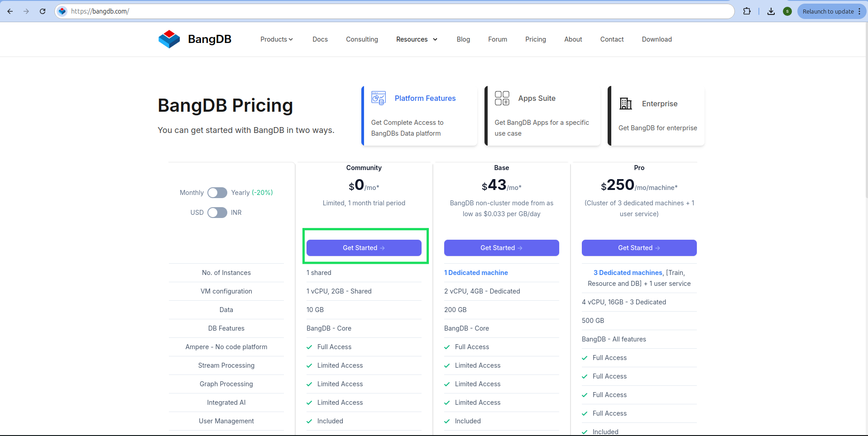
Task: Go back with the browser back arrow
Action: pyautogui.click(x=10, y=11)
